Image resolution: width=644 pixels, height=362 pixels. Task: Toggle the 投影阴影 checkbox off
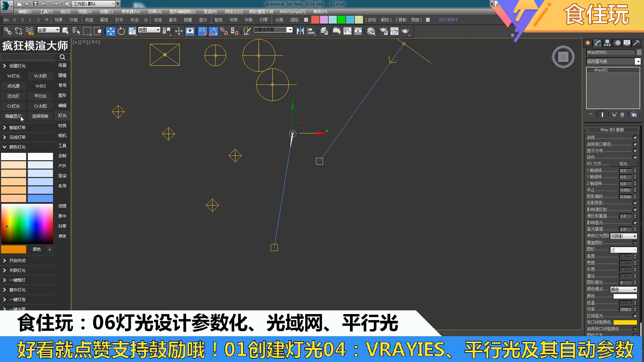pos(635,203)
